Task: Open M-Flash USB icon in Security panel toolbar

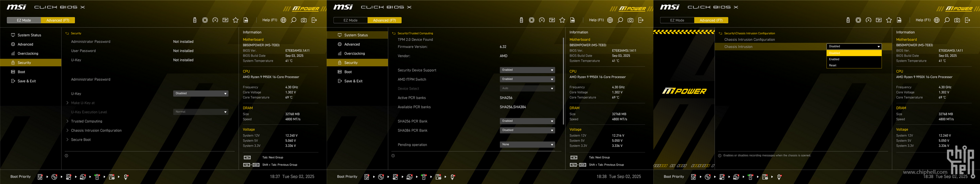Action: (195, 20)
